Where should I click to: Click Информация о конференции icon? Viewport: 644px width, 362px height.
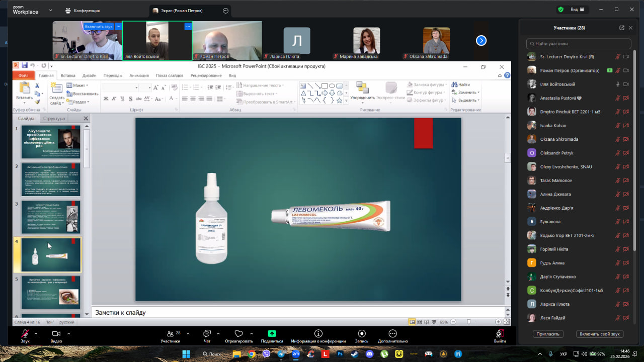tap(318, 334)
